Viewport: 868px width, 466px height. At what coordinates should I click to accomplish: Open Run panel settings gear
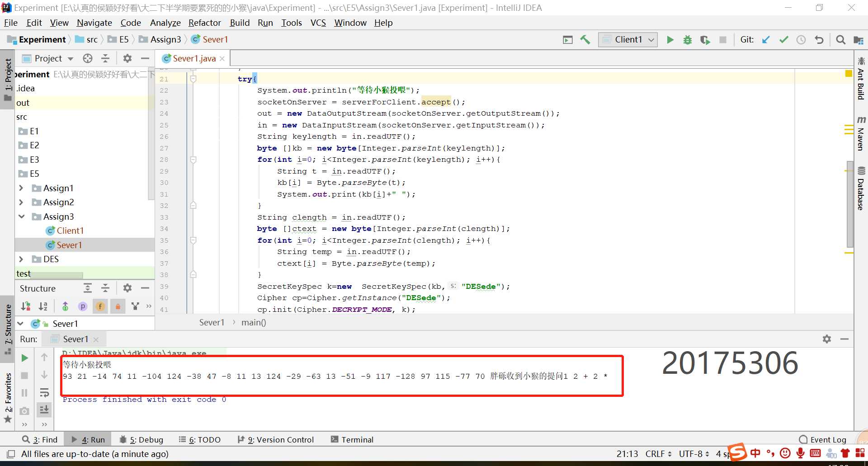[827, 339]
